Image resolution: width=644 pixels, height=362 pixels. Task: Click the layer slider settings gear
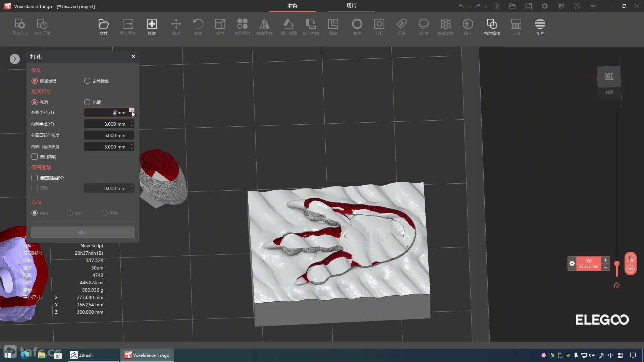[x=572, y=263]
